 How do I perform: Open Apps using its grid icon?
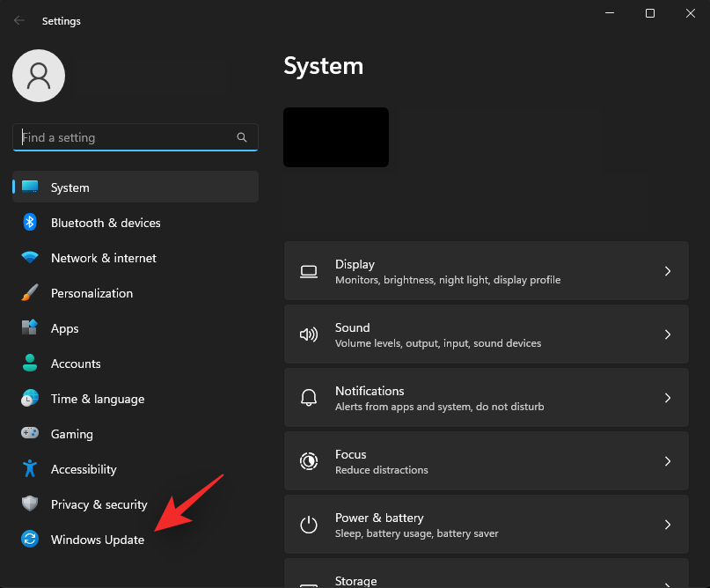[30, 328]
